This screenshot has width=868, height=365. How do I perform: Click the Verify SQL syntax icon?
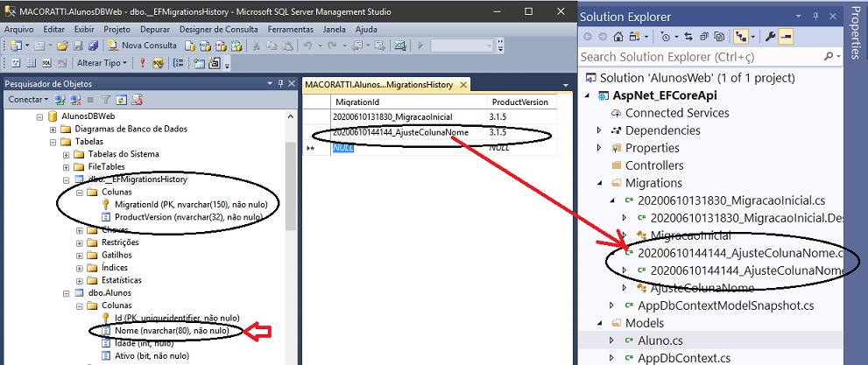[x=158, y=63]
